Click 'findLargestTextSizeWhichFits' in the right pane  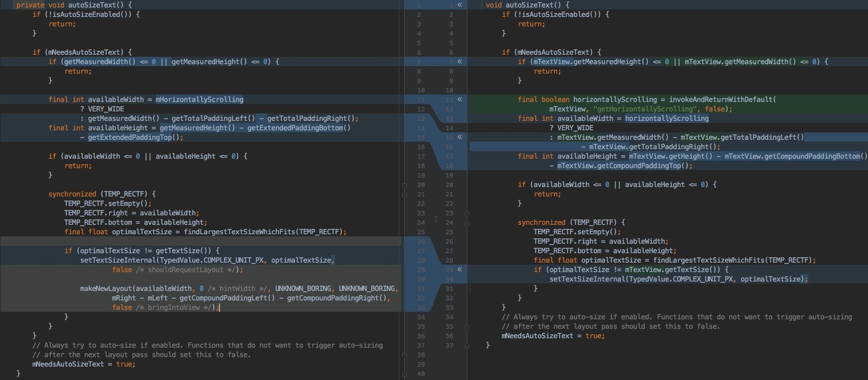[709, 260]
